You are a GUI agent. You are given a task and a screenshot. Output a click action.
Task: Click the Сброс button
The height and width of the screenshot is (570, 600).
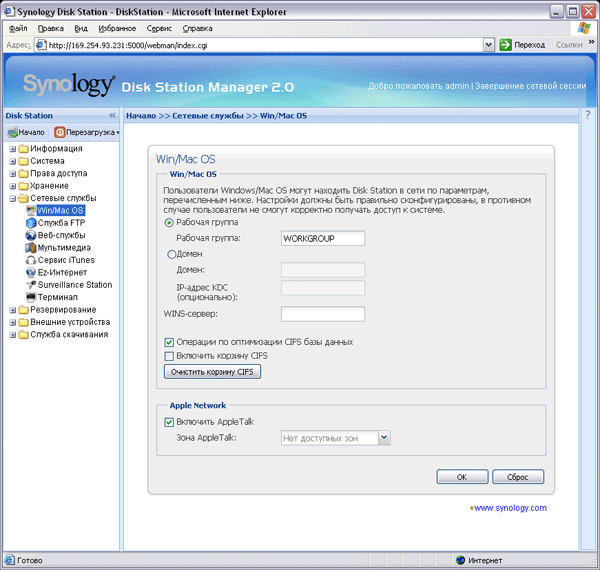pyautogui.click(x=518, y=477)
